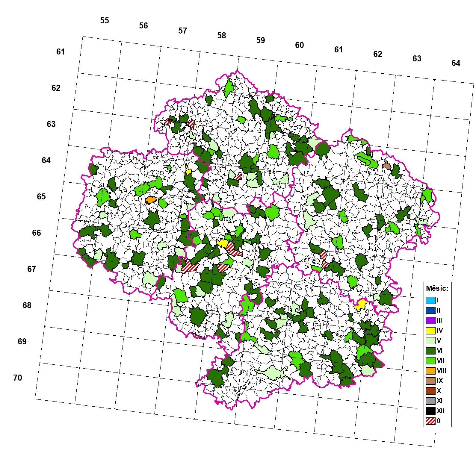Click the orange legend swatch for VIII

430,371
